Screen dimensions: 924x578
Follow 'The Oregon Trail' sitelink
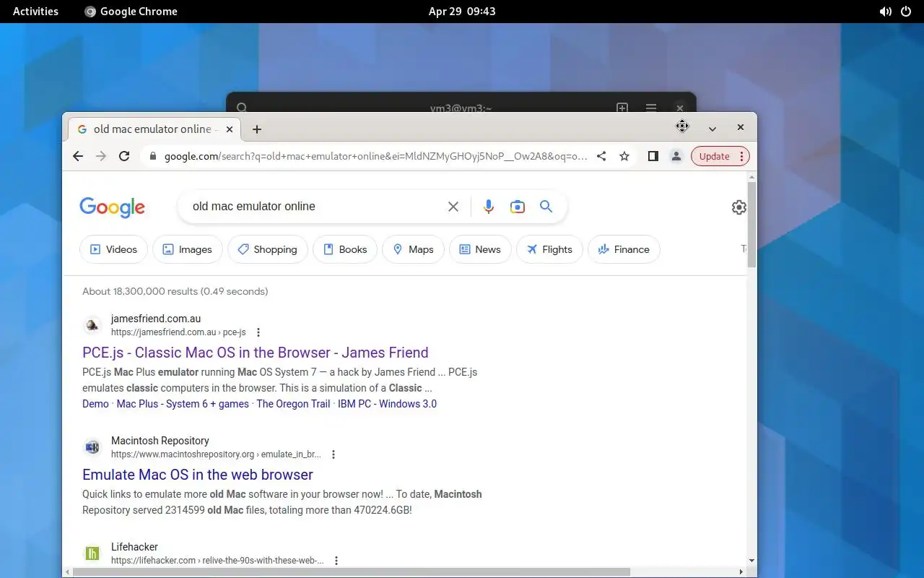(x=293, y=404)
